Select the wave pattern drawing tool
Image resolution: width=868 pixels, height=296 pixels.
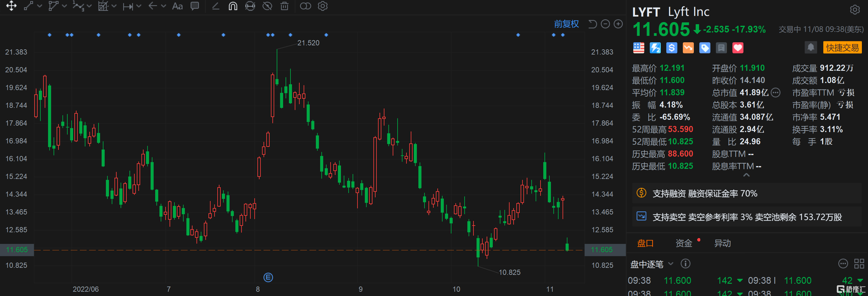coord(78,6)
